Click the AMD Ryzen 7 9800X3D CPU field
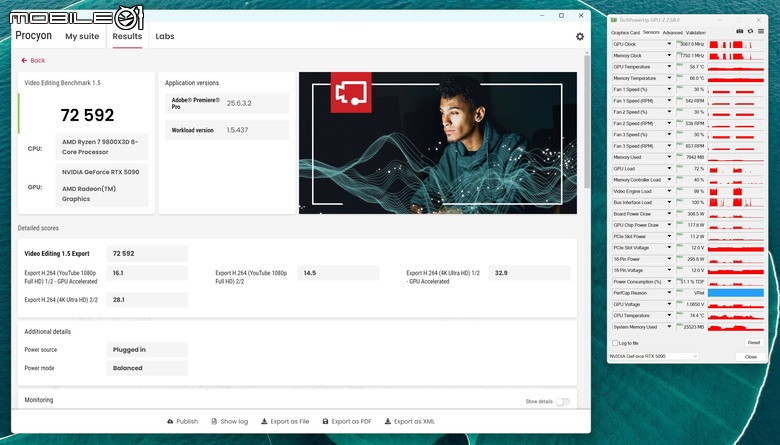This screenshot has height=445, width=780. [x=101, y=147]
